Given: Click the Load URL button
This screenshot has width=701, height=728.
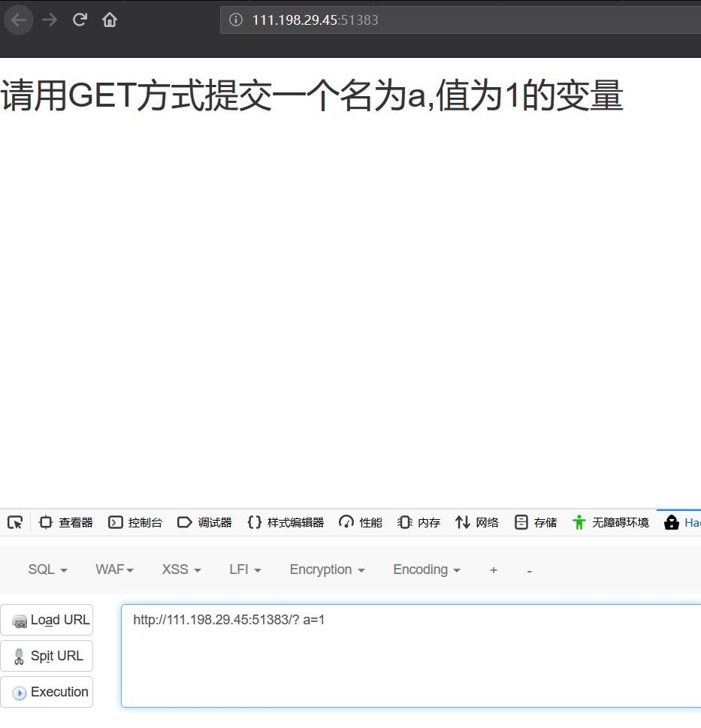Looking at the screenshot, I should [47, 620].
